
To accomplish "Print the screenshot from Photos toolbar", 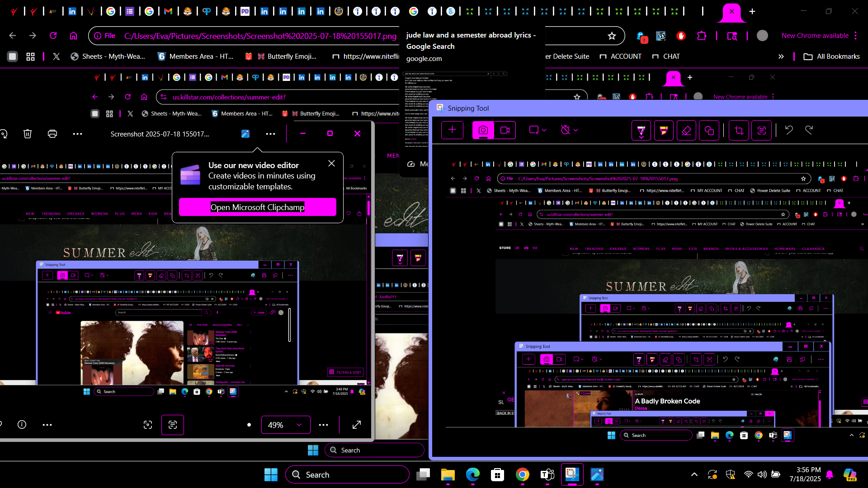I will point(52,134).
